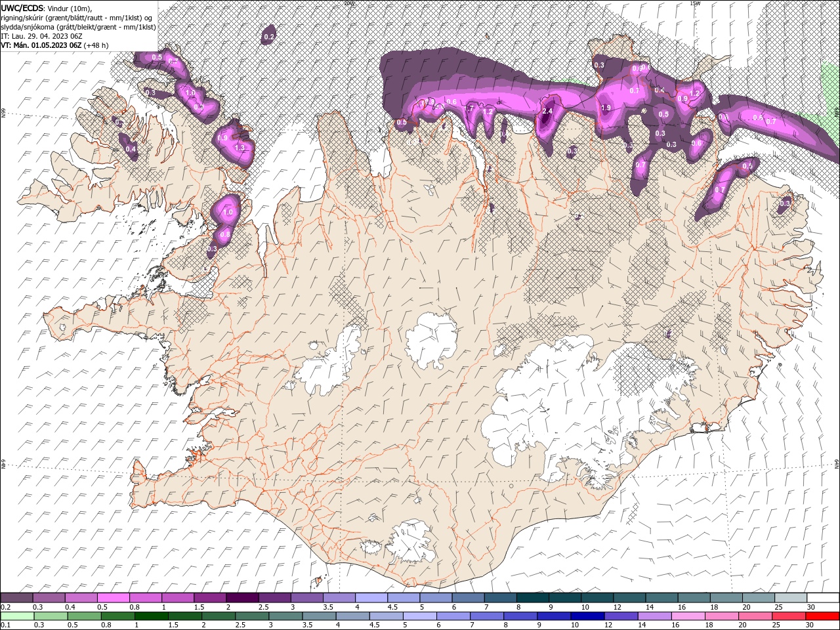Click the '0.2' label in the top legend
The height and width of the screenshot is (630, 840).
5,607
